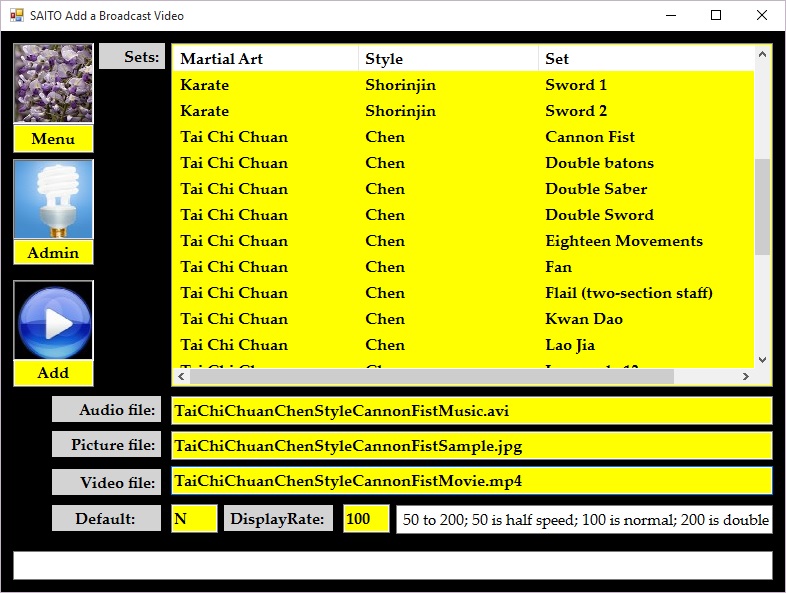Click the yellow Menu button label
Screen dimensions: 786x593
point(53,139)
